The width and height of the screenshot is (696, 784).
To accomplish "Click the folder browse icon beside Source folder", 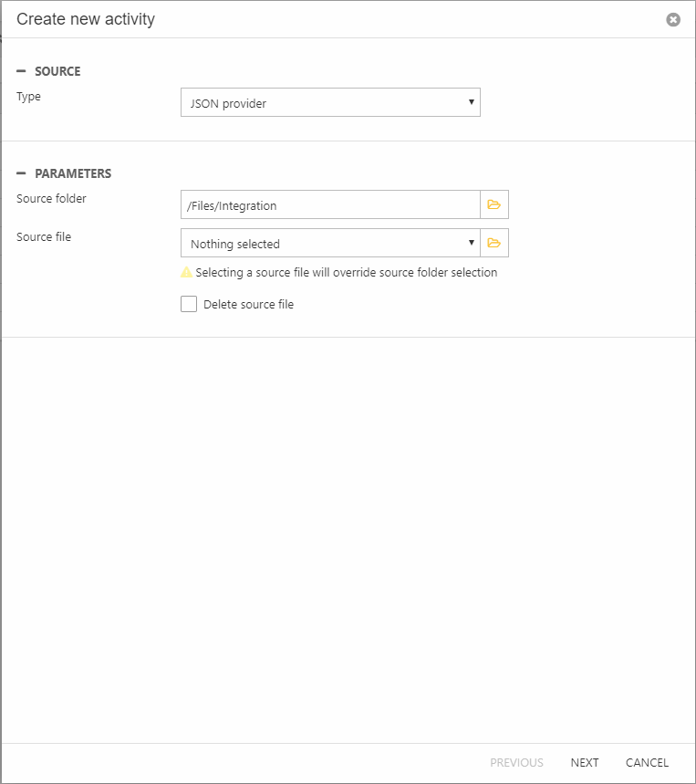I will pos(494,205).
